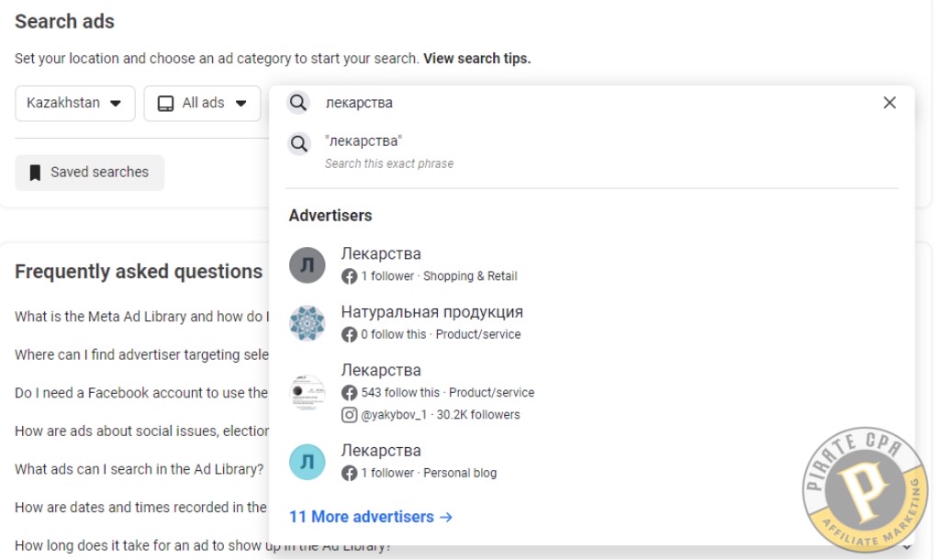This screenshot has width=940, height=560.
Task: Click the bookmark icon on Saved searches
Action: pos(36,173)
